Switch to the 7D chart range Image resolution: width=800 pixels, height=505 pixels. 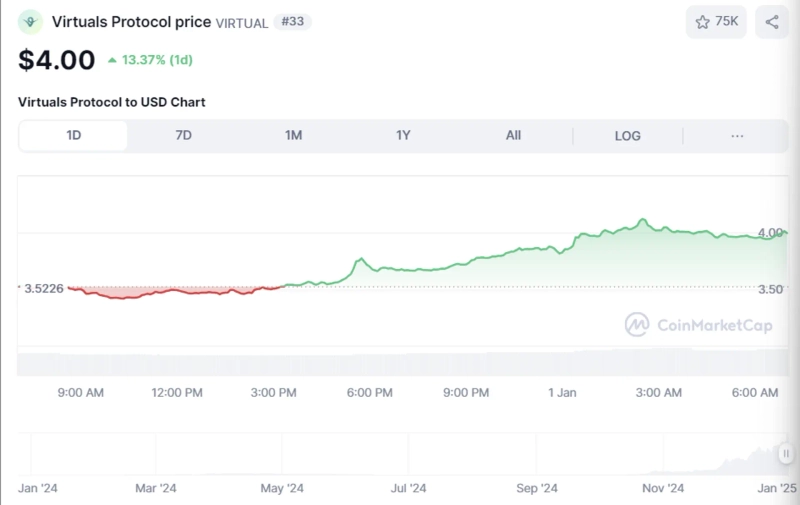(x=183, y=136)
